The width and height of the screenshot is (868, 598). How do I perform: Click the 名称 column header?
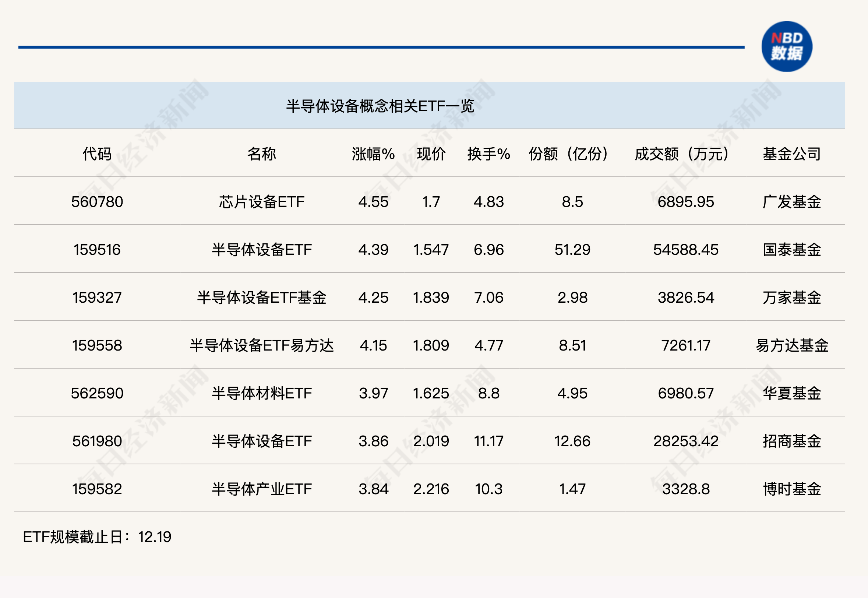coord(261,154)
